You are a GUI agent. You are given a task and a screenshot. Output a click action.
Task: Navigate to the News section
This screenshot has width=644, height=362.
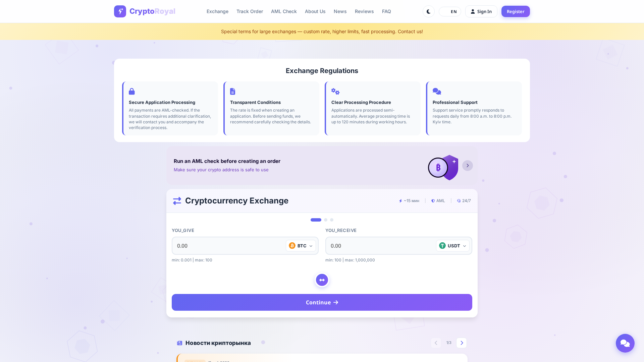340,11
